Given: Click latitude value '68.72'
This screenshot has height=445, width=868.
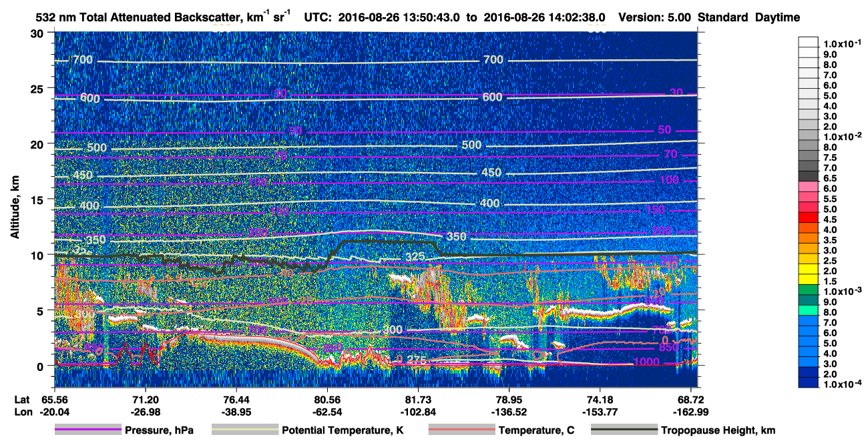Looking at the screenshot, I should tap(692, 400).
